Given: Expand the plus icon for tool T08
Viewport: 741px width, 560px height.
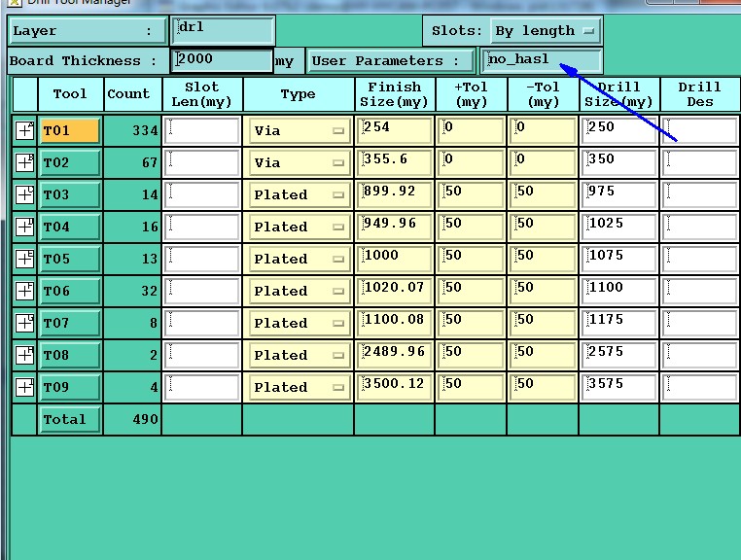Looking at the screenshot, I should pyautogui.click(x=24, y=355).
